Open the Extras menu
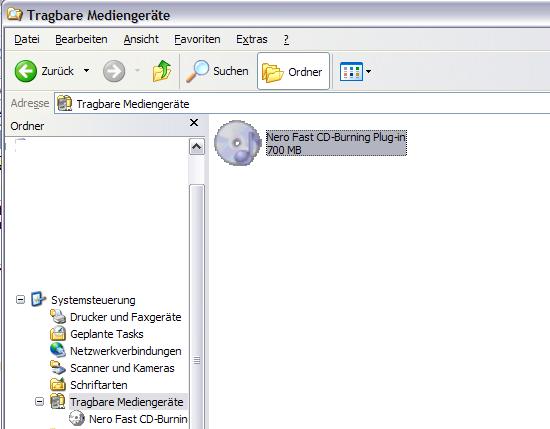The image size is (550, 429). (251, 39)
